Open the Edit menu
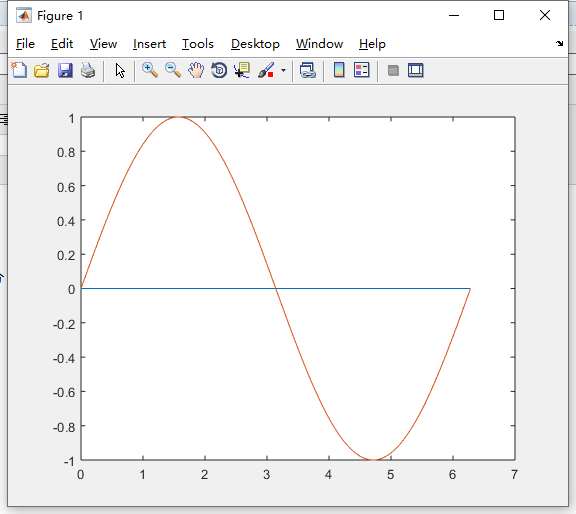Image resolution: width=576 pixels, height=514 pixels. click(62, 44)
